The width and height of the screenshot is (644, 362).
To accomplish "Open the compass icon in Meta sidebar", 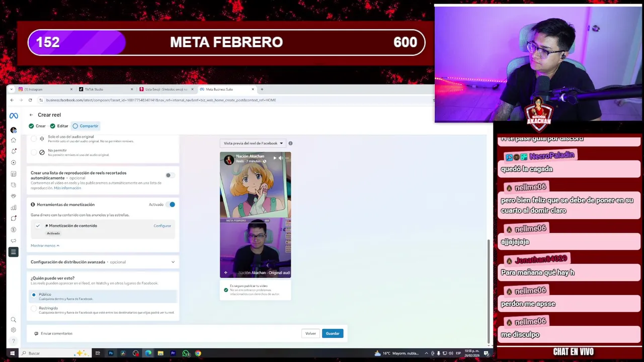I will tap(14, 162).
